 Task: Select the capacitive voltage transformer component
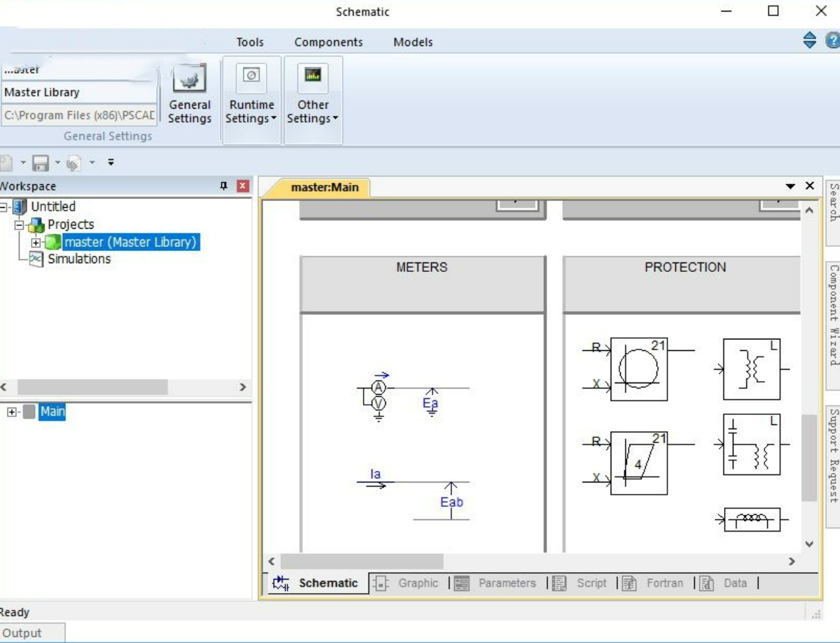752,445
